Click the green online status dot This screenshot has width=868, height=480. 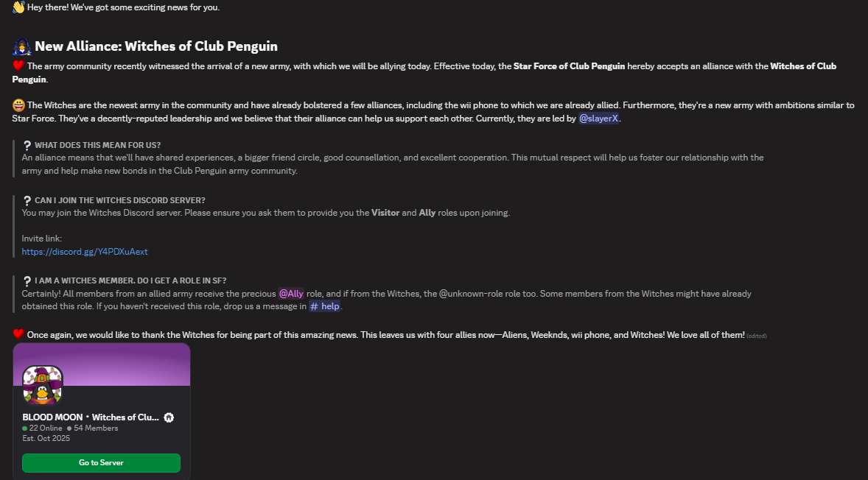point(25,428)
